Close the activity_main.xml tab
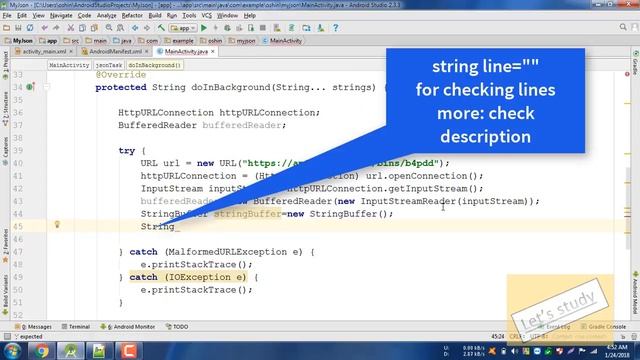 click(71, 51)
